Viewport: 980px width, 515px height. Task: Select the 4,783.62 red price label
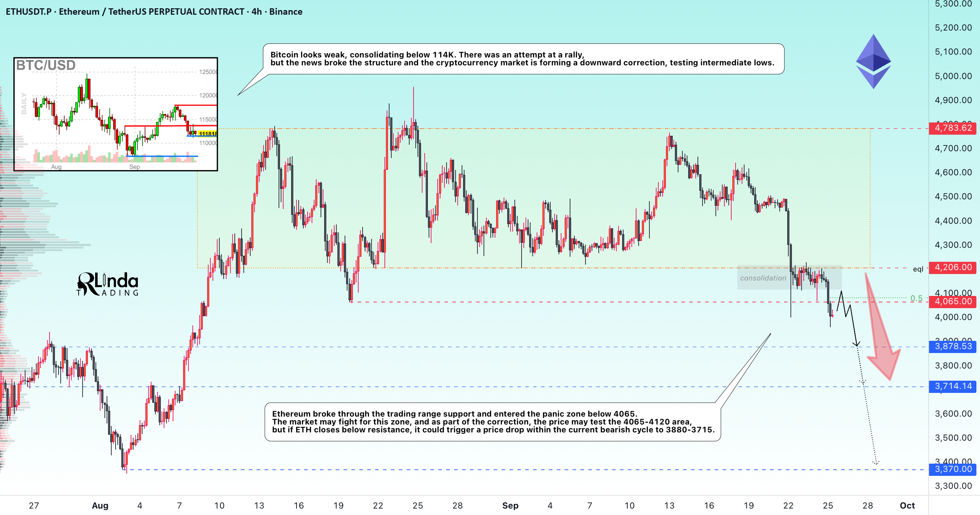(x=953, y=128)
